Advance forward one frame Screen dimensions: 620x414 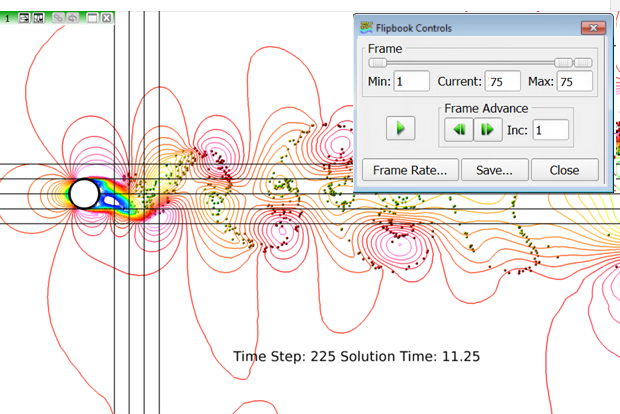click(487, 129)
